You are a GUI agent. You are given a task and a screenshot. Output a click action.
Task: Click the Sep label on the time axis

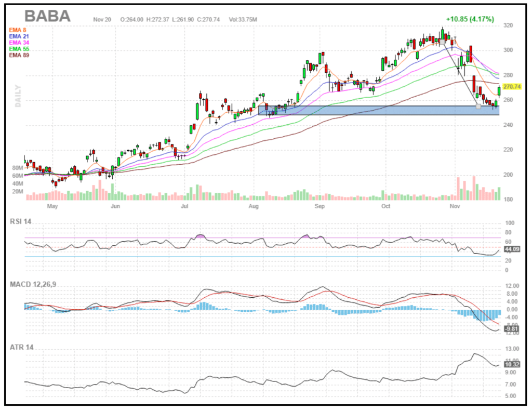(320, 206)
